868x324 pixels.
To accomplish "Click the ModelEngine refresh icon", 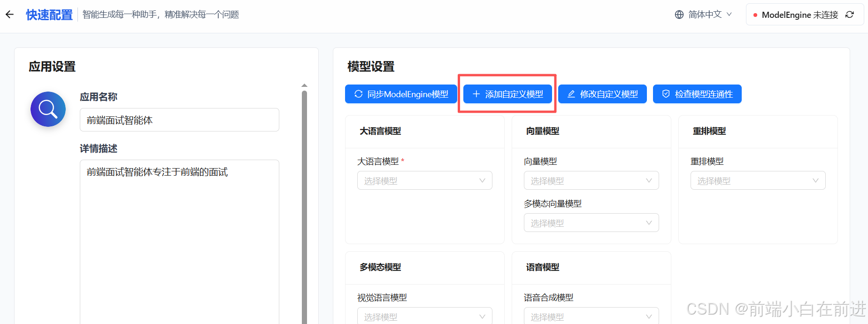I will (x=850, y=15).
